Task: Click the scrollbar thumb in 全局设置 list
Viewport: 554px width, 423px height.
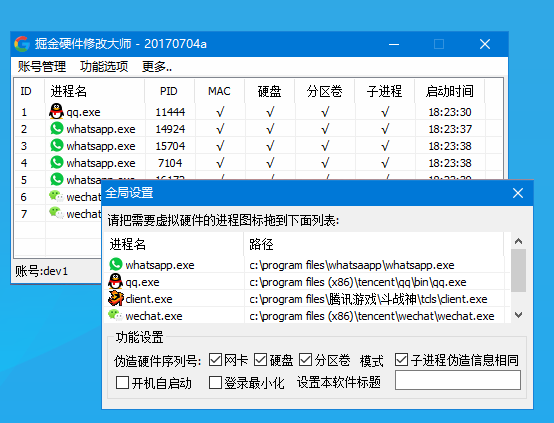Action: (x=518, y=270)
